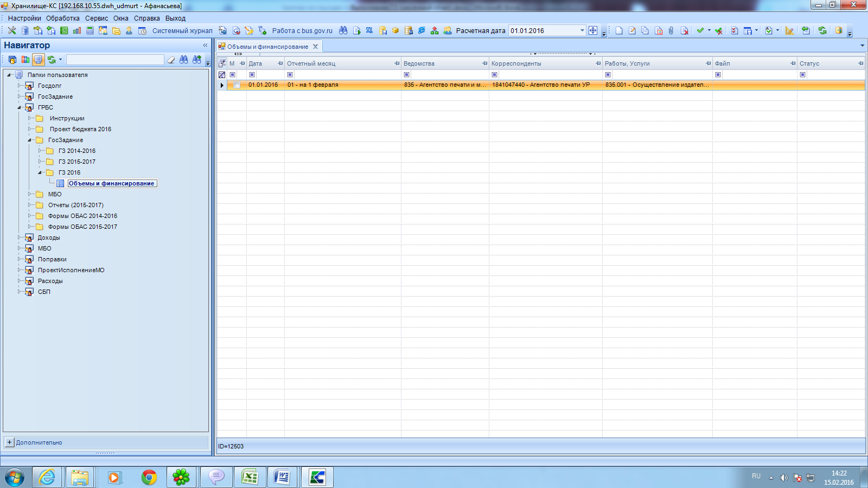This screenshot has height=488, width=868.
Task: Toggle the monitor view button in Navigator toolbar
Action: point(38,60)
